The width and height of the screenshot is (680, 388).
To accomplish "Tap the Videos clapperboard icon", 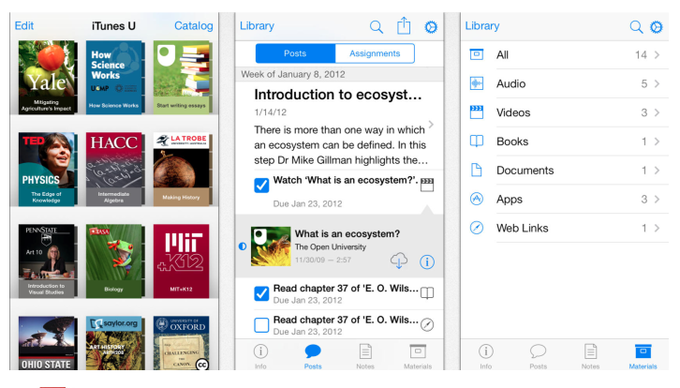I will click(477, 112).
